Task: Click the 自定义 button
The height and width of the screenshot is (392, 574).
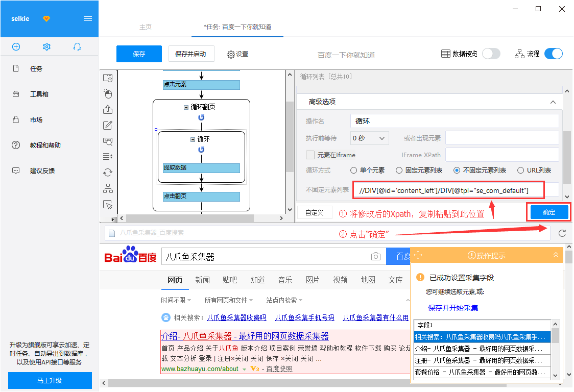Action: (x=315, y=213)
